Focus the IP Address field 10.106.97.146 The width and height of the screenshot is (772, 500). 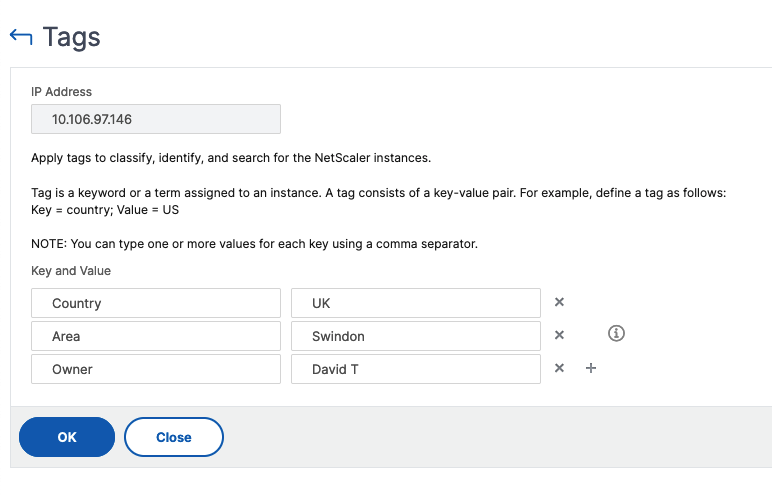(156, 119)
